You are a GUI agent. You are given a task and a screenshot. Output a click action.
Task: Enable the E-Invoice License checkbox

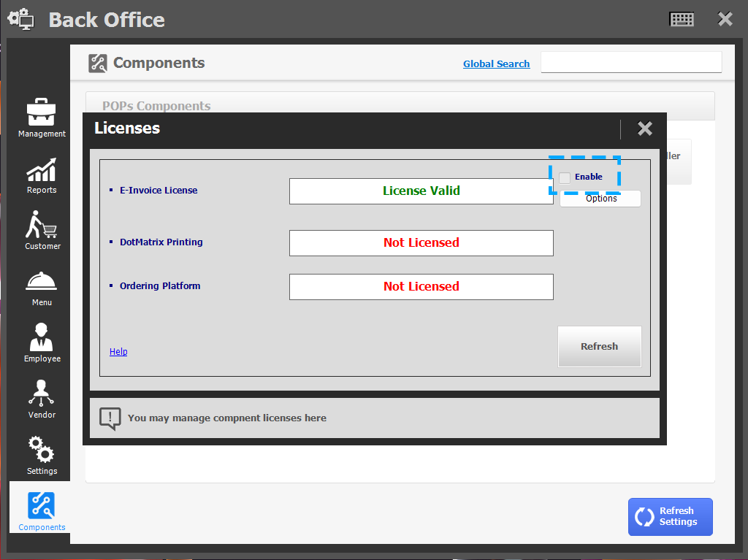(564, 177)
